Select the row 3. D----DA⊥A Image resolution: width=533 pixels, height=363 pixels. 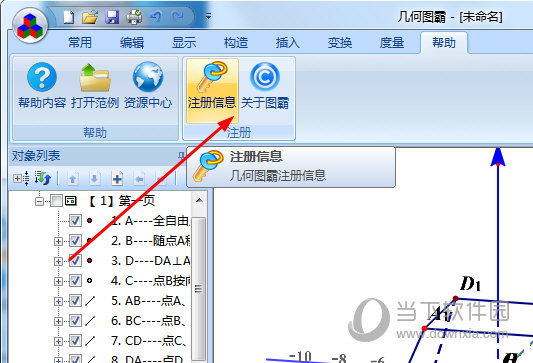click(150, 261)
